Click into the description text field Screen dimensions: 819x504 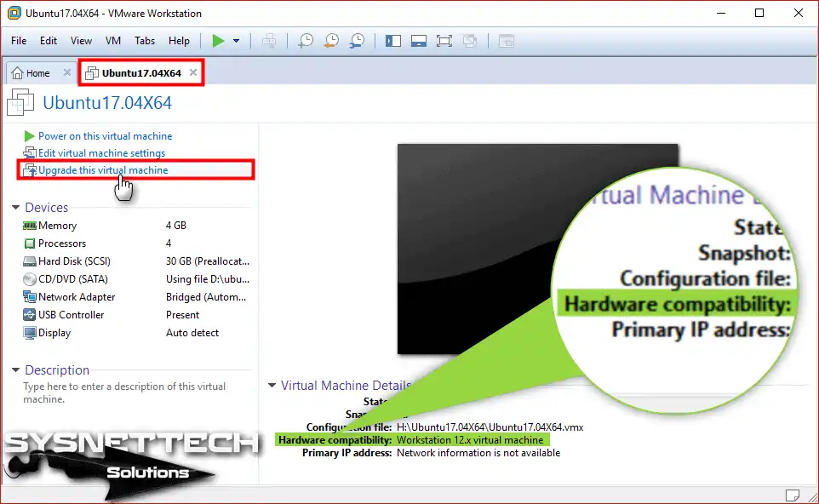[x=124, y=392]
